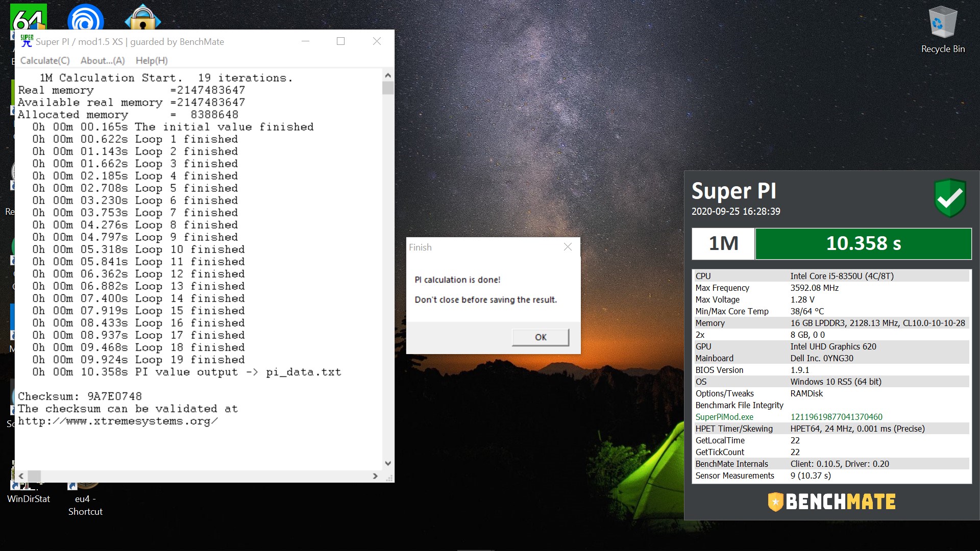Viewport: 980px width, 551px height.
Task: Click 'Loop 1 finished' line in log
Action: tap(135, 139)
